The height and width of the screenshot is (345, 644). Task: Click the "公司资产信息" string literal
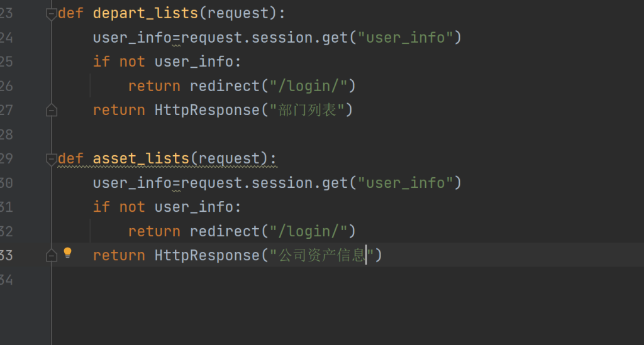pos(322,256)
